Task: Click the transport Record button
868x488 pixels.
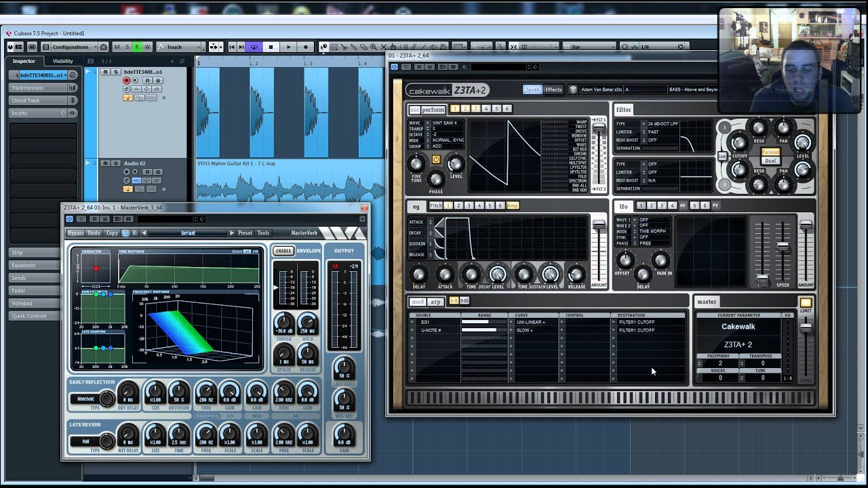Action: [x=306, y=47]
